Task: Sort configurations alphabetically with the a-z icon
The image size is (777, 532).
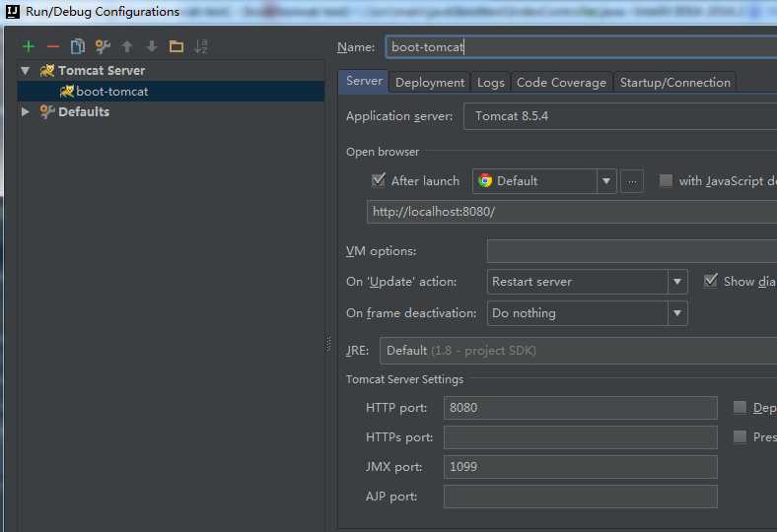Action: click(201, 46)
